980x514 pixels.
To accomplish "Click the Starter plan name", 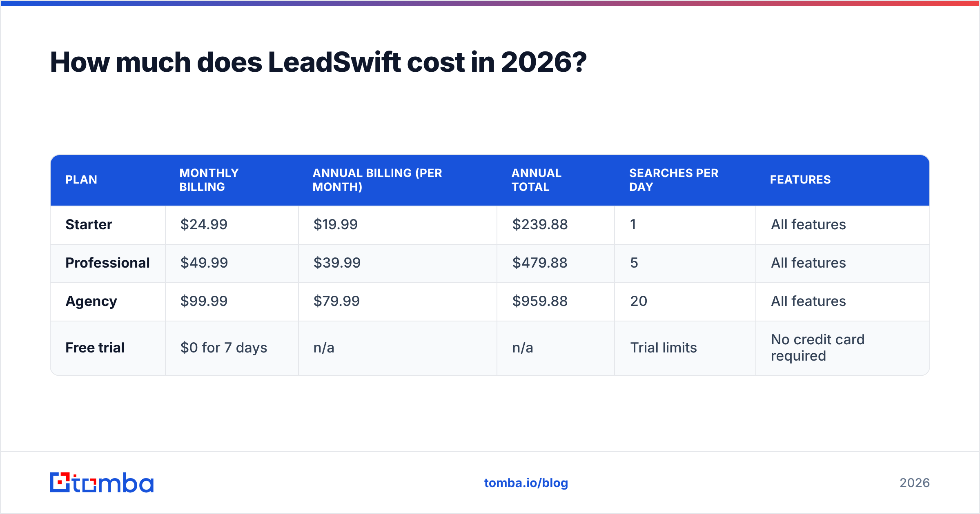I will click(89, 224).
